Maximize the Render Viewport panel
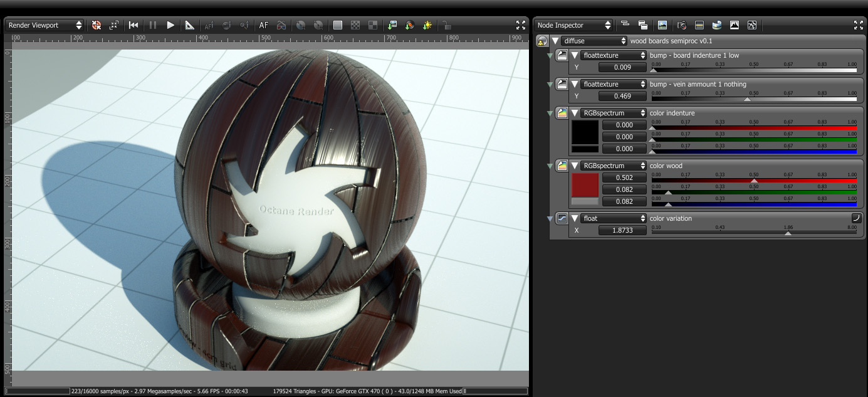Screen dimensions: 868x397 (520, 25)
